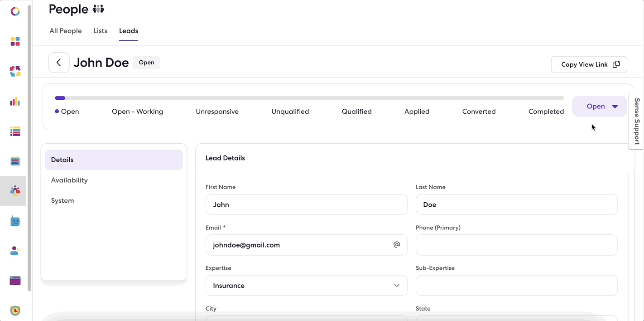
Task: Select the Unqualified stage
Action: pos(290,112)
